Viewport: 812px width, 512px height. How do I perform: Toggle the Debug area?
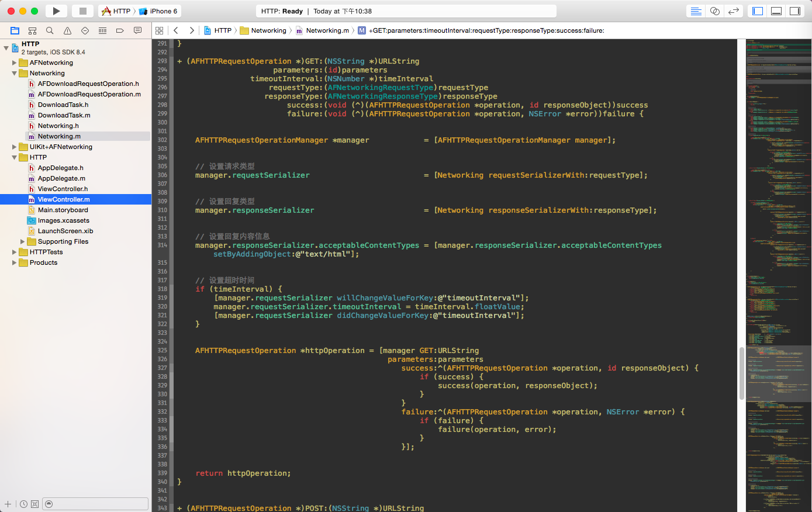[776, 11]
